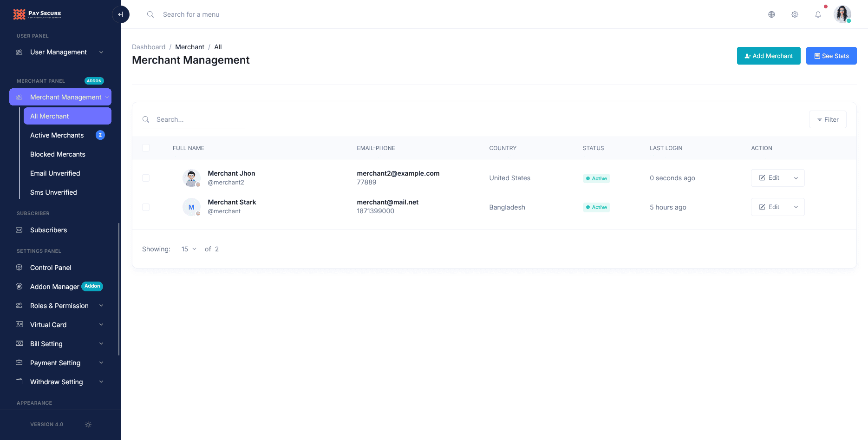Click the merchant search input field
Screen dimensions: 868x440
coord(195,119)
